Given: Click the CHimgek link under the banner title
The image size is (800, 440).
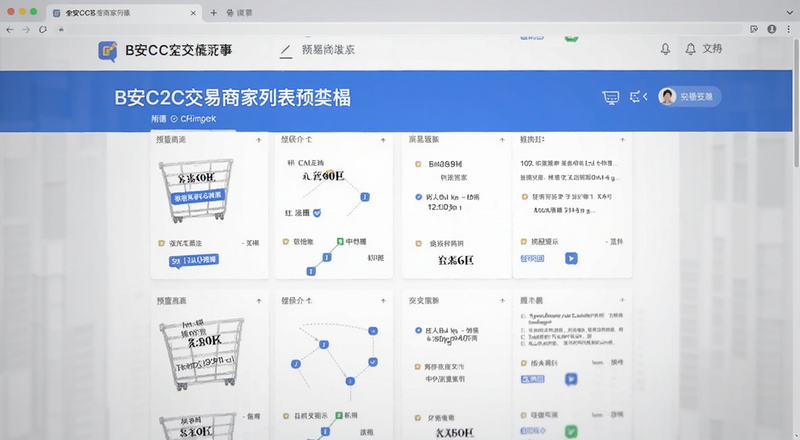Looking at the screenshot, I should [x=198, y=118].
